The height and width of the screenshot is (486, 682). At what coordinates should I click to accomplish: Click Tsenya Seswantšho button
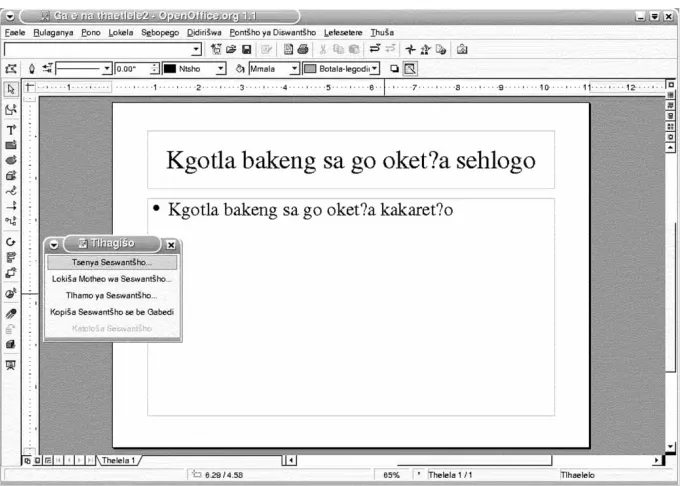112,262
